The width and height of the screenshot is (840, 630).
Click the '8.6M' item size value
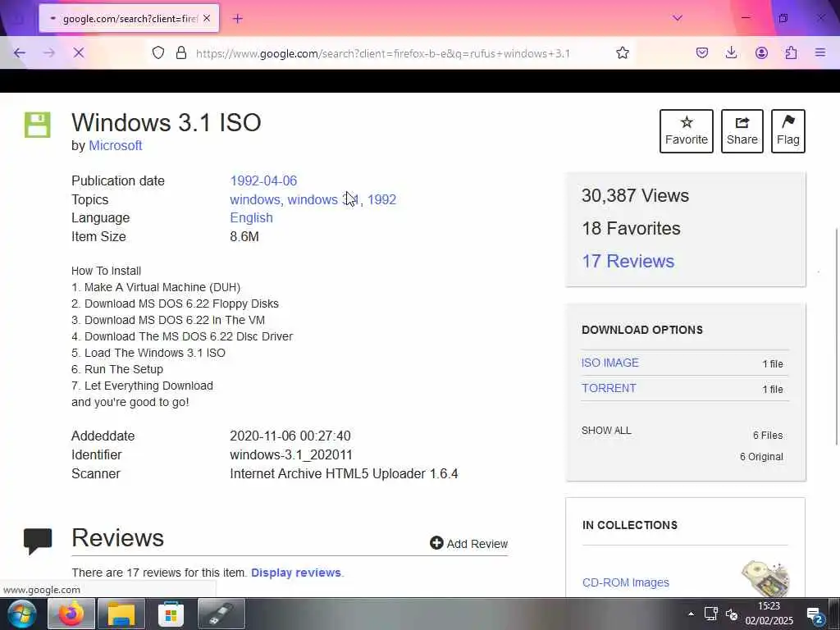(244, 237)
